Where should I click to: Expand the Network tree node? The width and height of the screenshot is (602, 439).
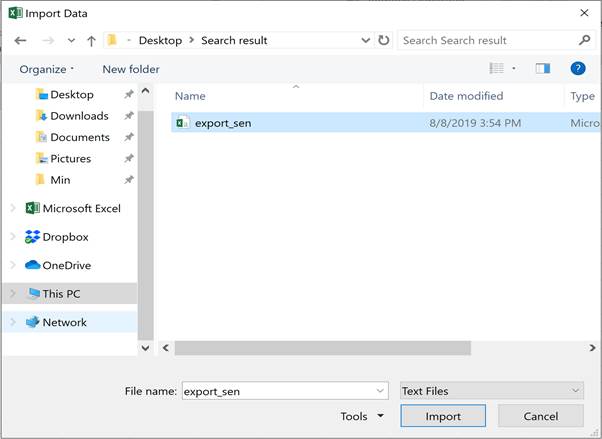[x=13, y=322]
